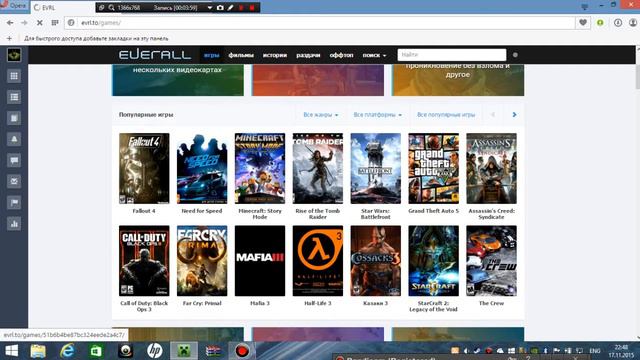Open the Minecraft taskbar icon
640x360 pixels.
tap(184, 351)
